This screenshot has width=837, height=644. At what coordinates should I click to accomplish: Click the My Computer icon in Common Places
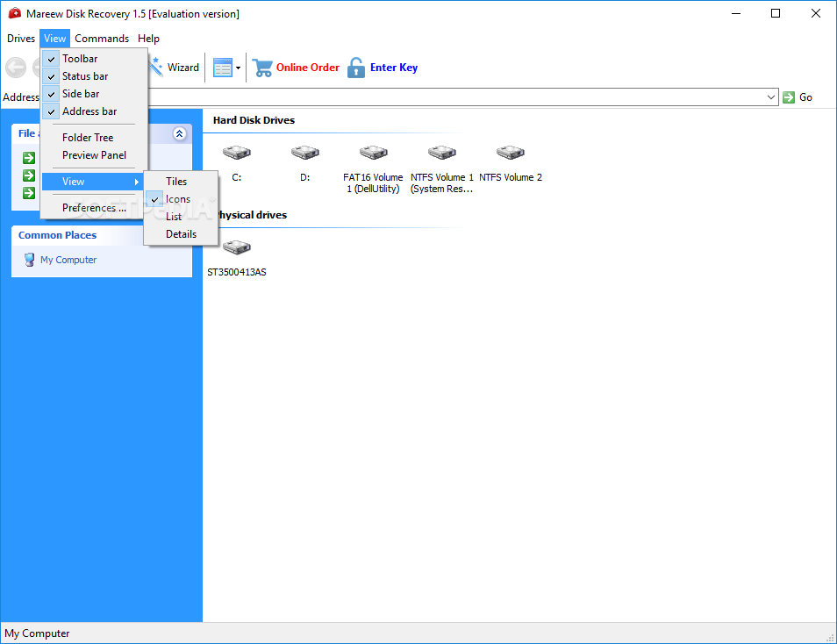pos(29,260)
